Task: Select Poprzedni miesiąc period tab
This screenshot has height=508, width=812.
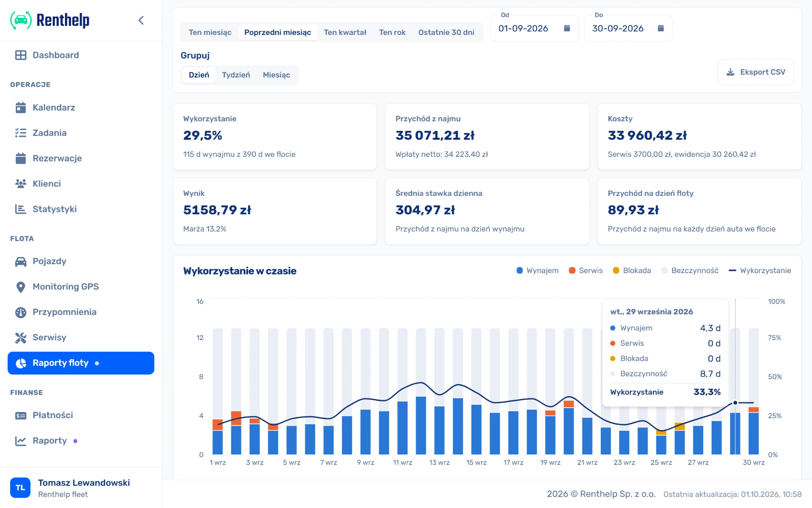Action: click(278, 32)
